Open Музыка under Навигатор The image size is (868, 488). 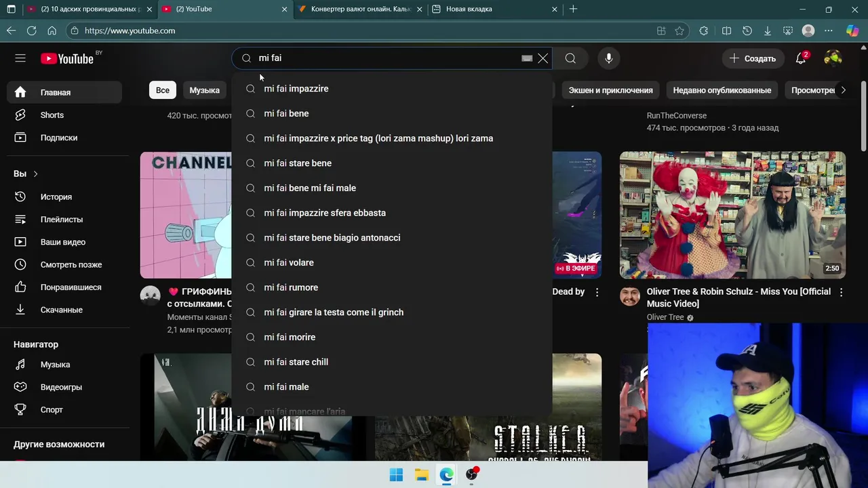pyautogui.click(x=64, y=365)
